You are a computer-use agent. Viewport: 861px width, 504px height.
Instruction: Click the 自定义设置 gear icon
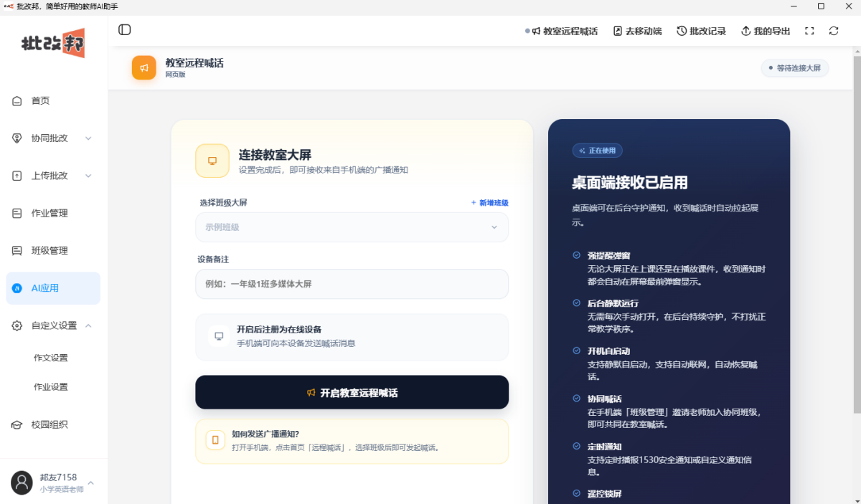(x=17, y=325)
